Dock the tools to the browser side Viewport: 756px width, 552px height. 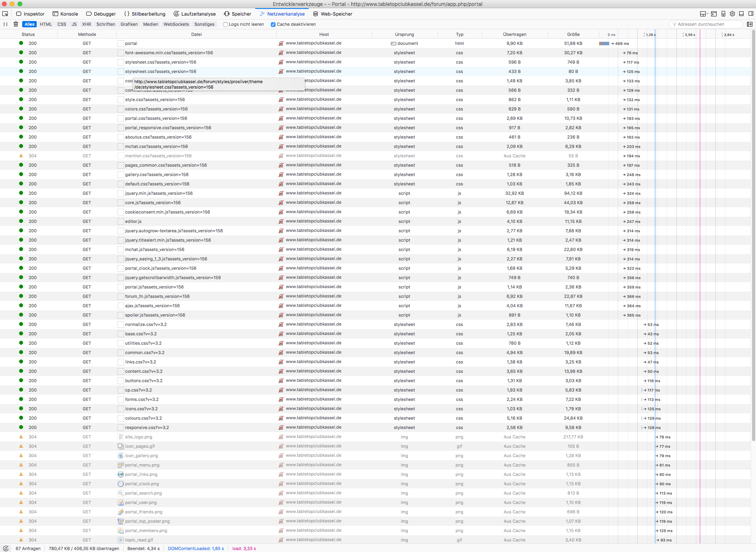coord(751,14)
